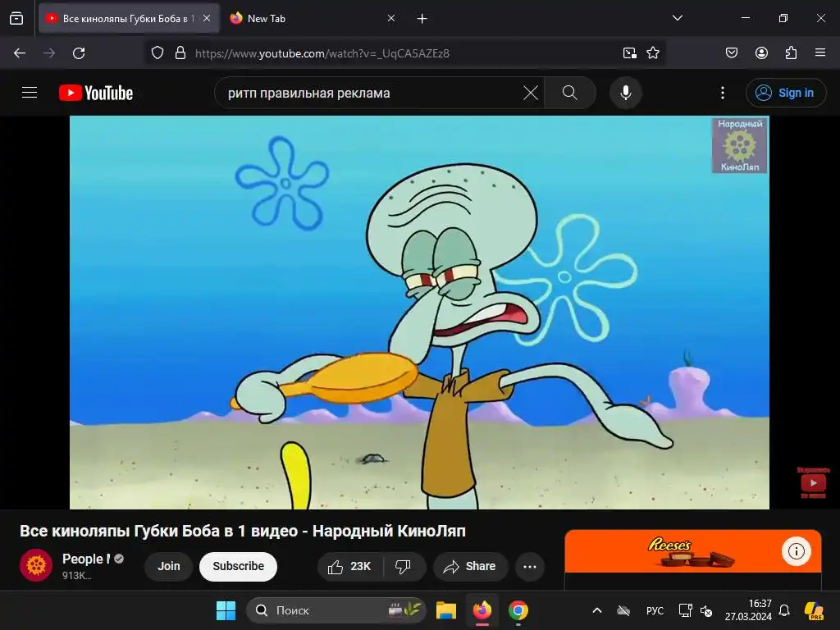Open more actions ellipsis button

pos(530,566)
